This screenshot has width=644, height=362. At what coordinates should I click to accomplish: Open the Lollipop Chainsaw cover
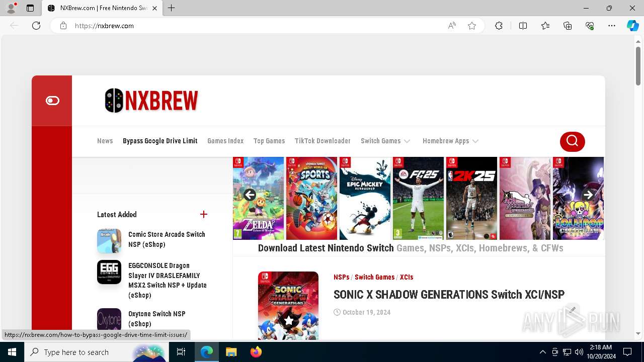[x=578, y=198]
